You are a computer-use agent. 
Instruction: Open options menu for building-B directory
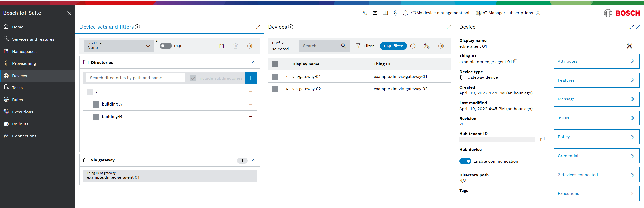click(251, 116)
